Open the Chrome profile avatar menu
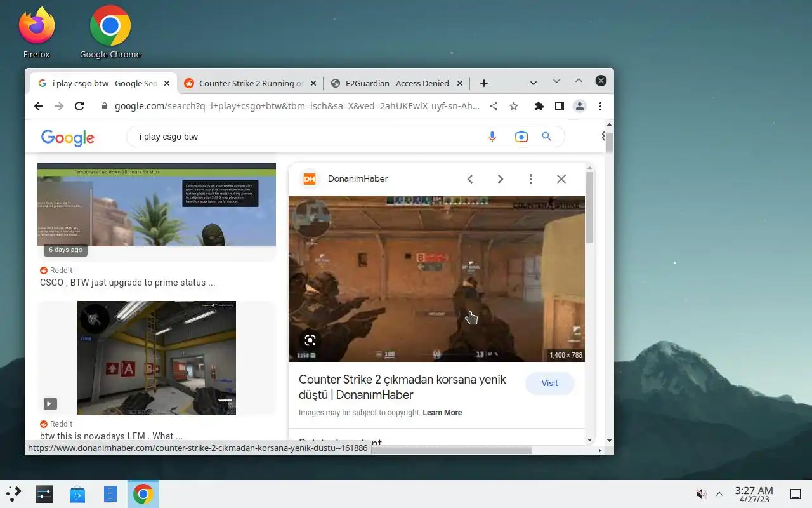This screenshot has height=508, width=812. 580,106
